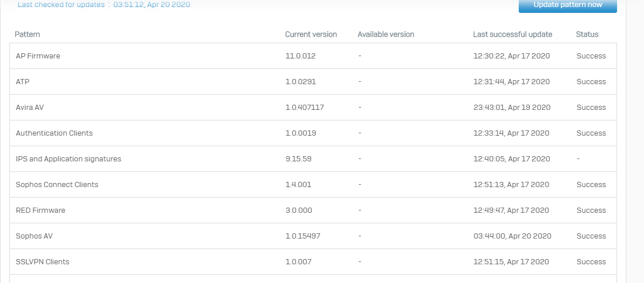Screen dimensions: 644x283
Task: Select the AP Firmware pattern row
Action: click(x=313, y=56)
